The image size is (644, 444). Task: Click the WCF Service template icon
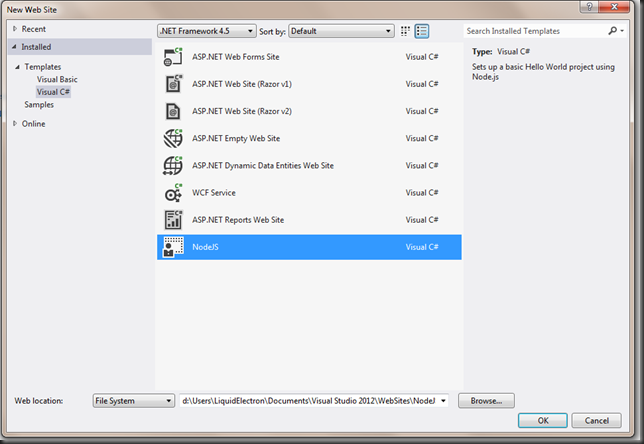(171, 192)
